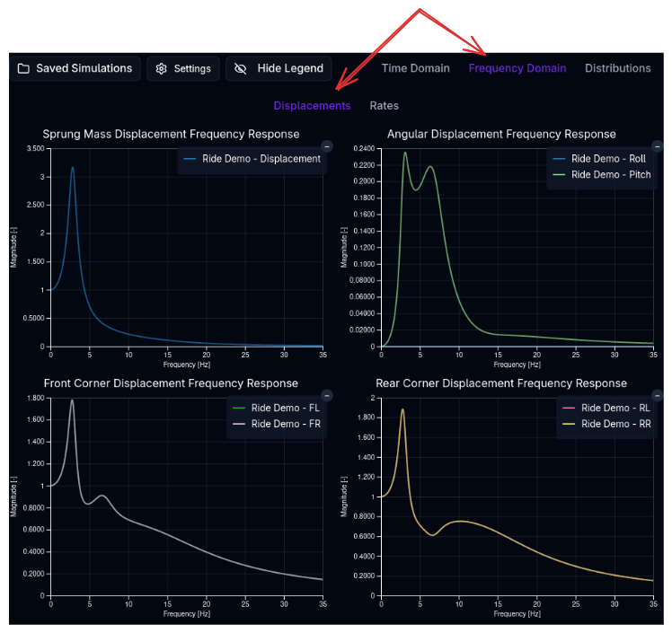Image resolution: width=672 pixels, height=633 pixels.
Task: Select the Frequency Domain tab
Action: (517, 68)
